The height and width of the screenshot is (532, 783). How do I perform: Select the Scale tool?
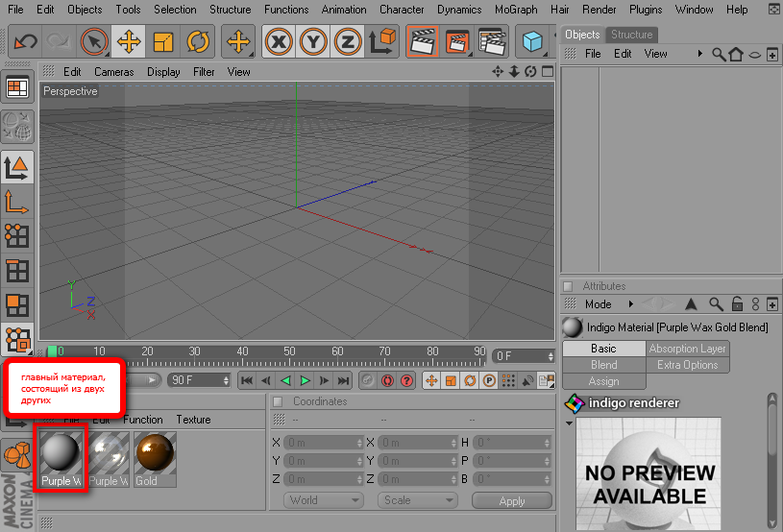[x=163, y=42]
